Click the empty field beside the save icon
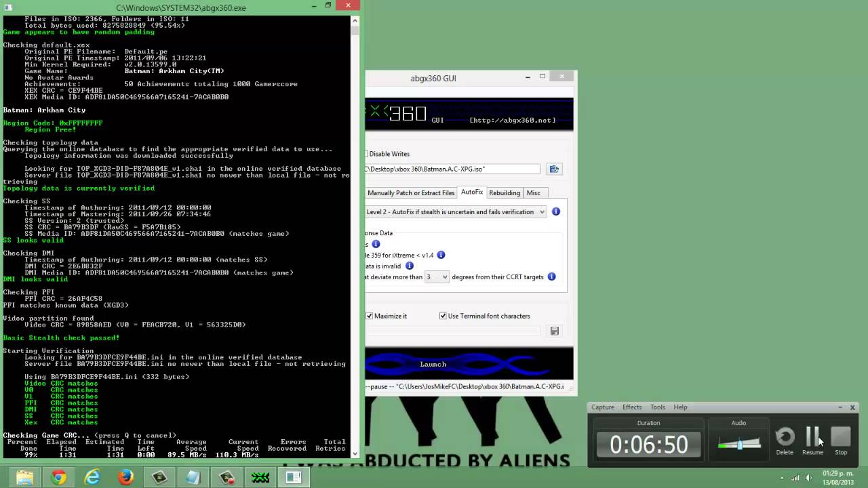868x488 pixels. [452, 331]
